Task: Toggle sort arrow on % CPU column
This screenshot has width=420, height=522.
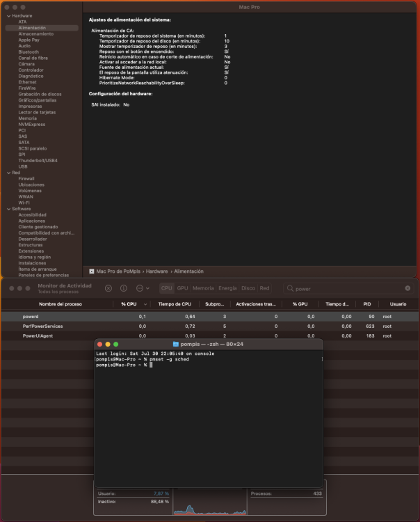Action: coord(145,304)
